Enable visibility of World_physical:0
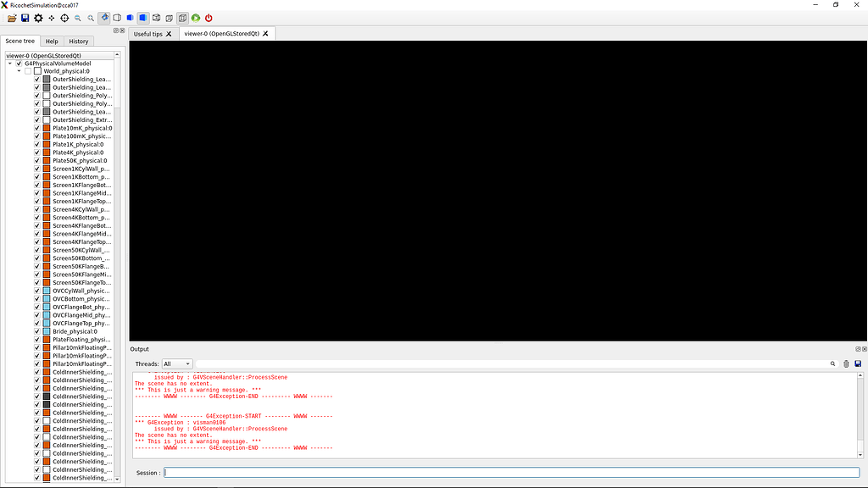The image size is (868, 488). (x=26, y=71)
